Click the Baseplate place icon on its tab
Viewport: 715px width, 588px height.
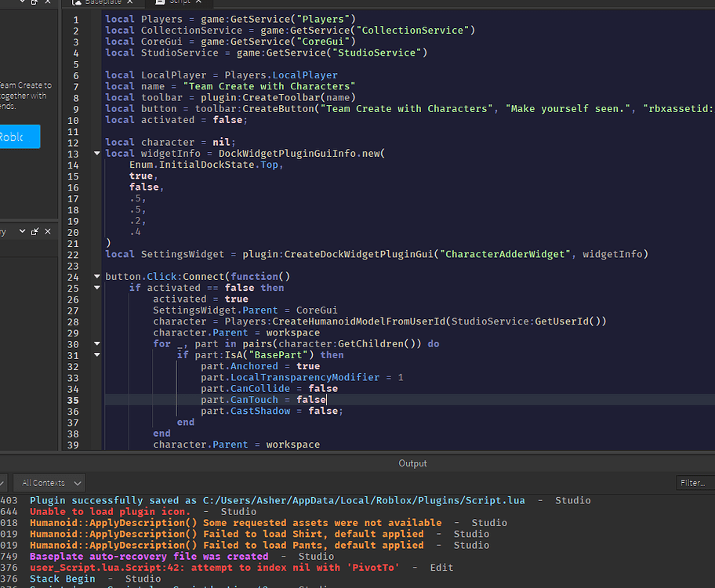76,3
